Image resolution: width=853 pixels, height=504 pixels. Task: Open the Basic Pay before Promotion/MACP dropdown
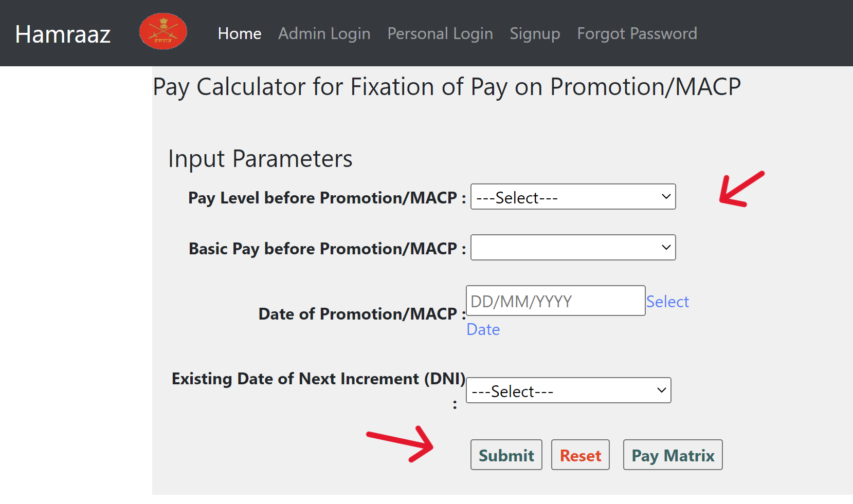(573, 247)
